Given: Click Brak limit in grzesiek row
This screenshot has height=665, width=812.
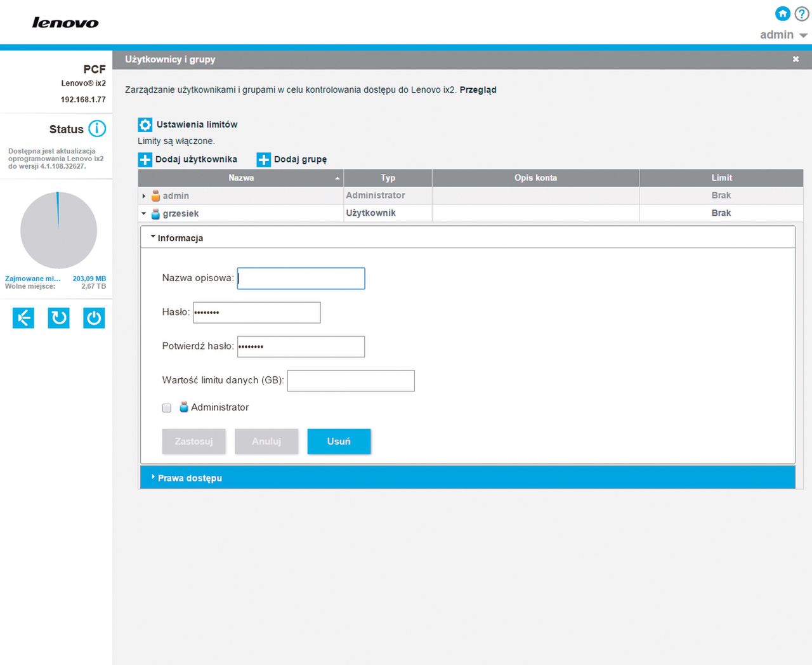Looking at the screenshot, I should [721, 213].
